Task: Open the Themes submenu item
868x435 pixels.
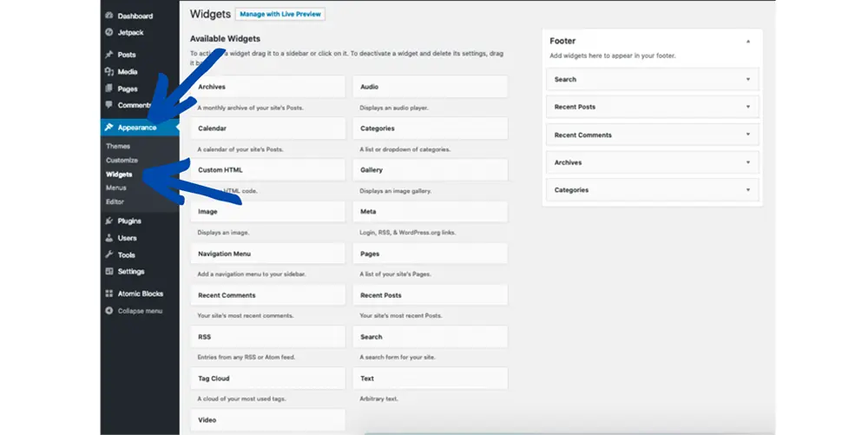Action: [x=118, y=146]
